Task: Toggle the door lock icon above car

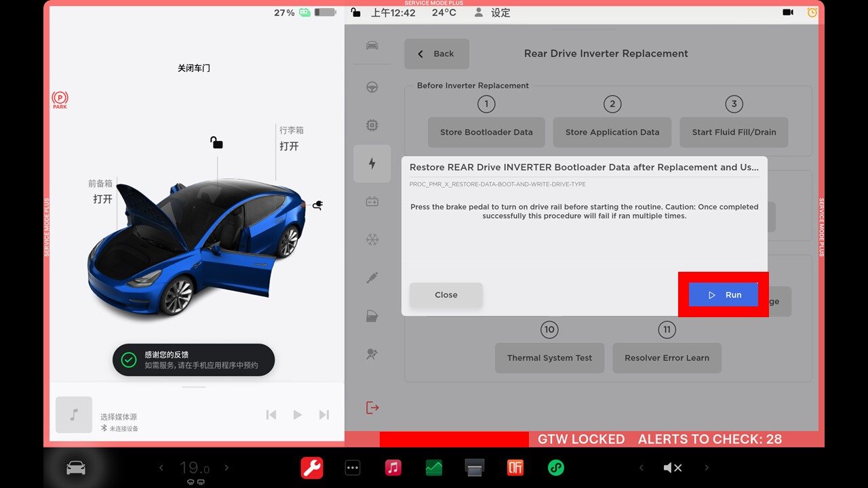Action: click(x=216, y=142)
